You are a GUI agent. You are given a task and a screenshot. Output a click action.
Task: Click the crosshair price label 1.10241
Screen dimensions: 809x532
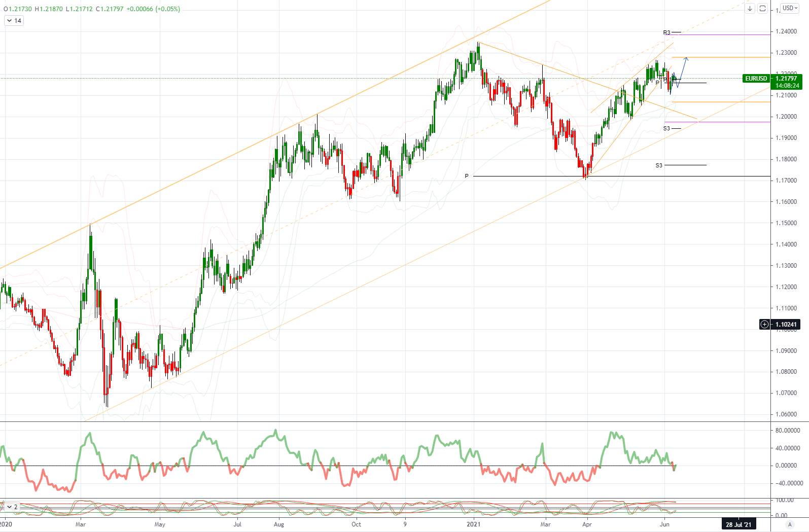click(x=786, y=324)
